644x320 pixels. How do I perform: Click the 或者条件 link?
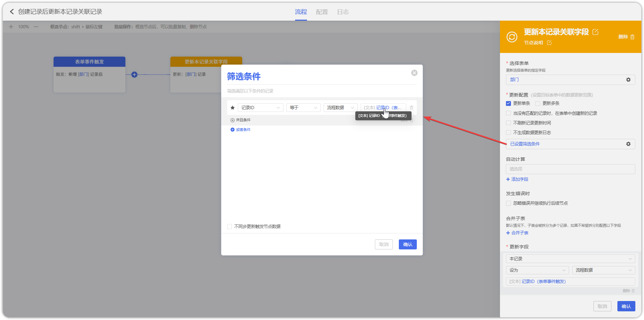coord(243,130)
